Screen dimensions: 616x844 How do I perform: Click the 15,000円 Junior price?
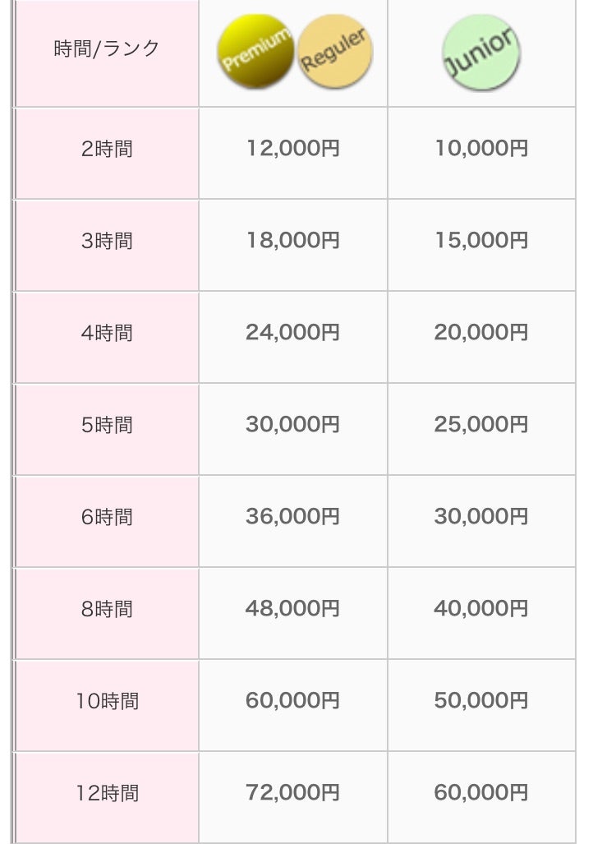coord(481,240)
